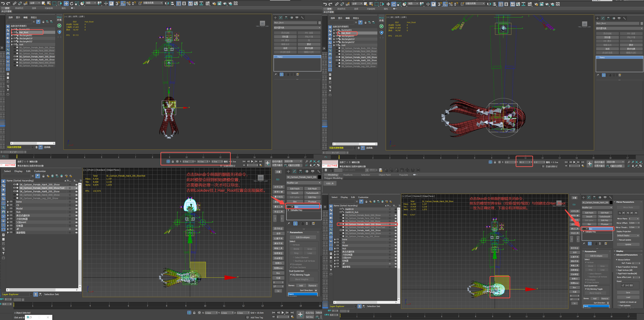Open Motion panel in bottom-left command panel

pos(307,171)
